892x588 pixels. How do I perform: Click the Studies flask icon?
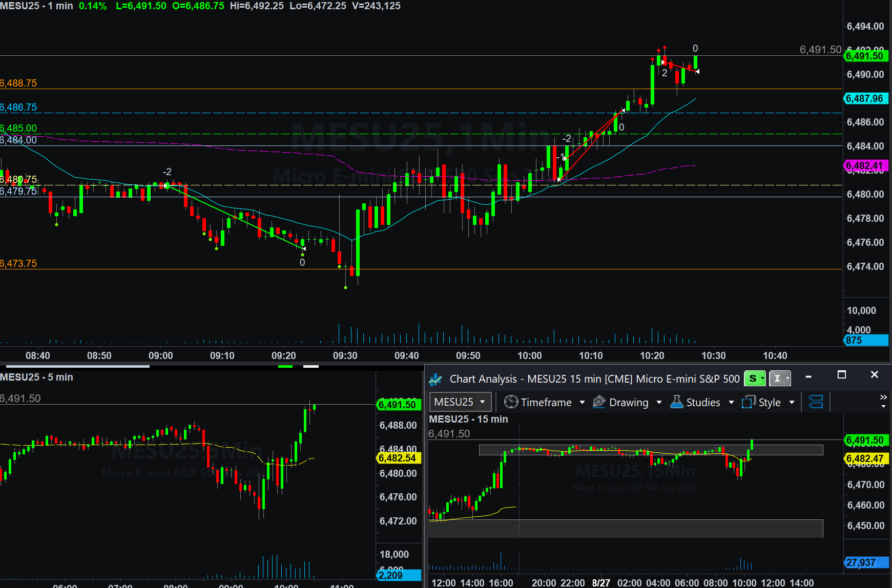677,402
